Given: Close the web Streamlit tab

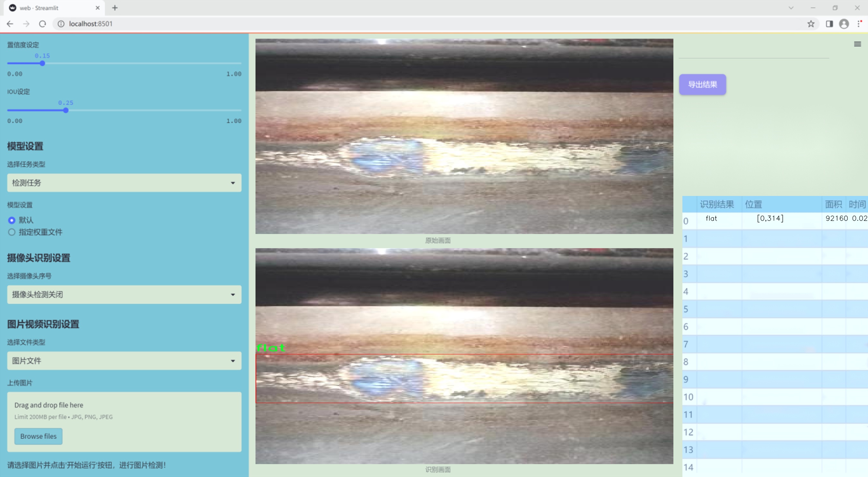Looking at the screenshot, I should click(x=98, y=8).
